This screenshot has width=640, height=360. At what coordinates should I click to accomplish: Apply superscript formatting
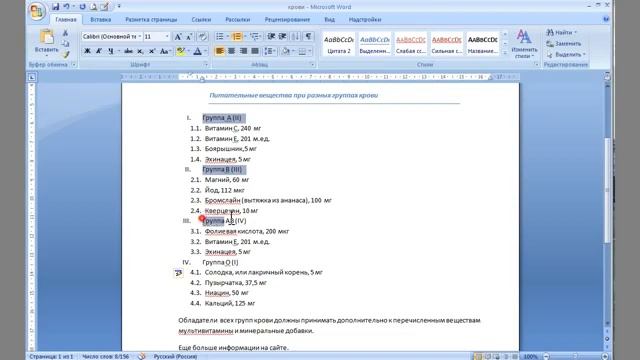pos(152,51)
